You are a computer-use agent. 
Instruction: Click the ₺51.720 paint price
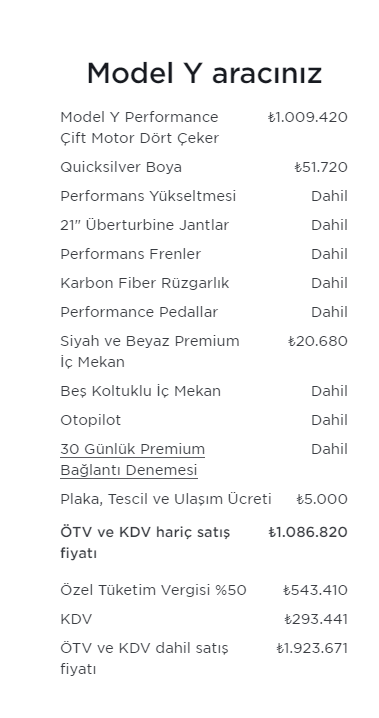coord(321,167)
